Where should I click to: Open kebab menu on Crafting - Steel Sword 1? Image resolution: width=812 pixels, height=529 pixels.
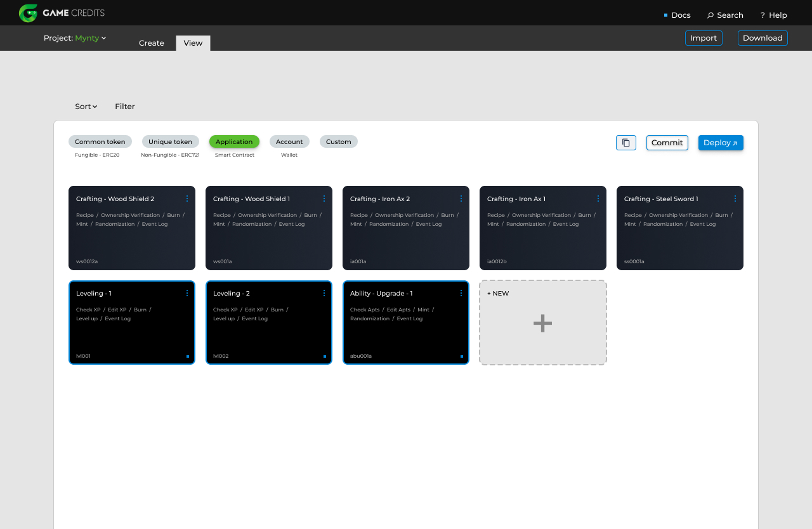coord(735,199)
